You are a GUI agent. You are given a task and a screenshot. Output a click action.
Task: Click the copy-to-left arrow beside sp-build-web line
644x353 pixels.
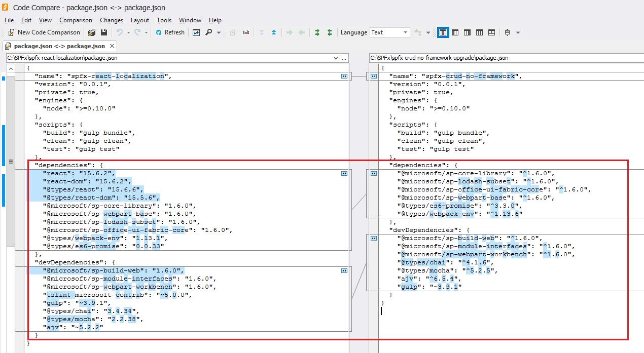(374, 238)
